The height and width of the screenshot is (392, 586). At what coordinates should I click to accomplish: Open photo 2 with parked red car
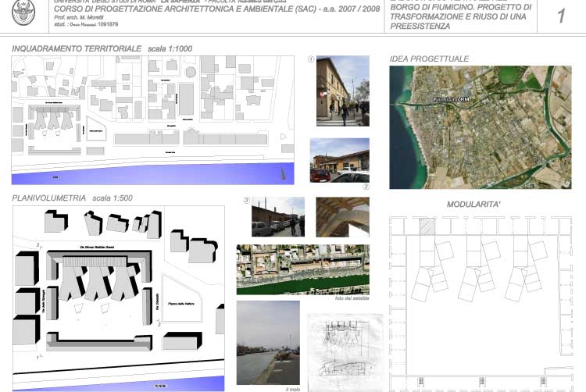(340, 160)
